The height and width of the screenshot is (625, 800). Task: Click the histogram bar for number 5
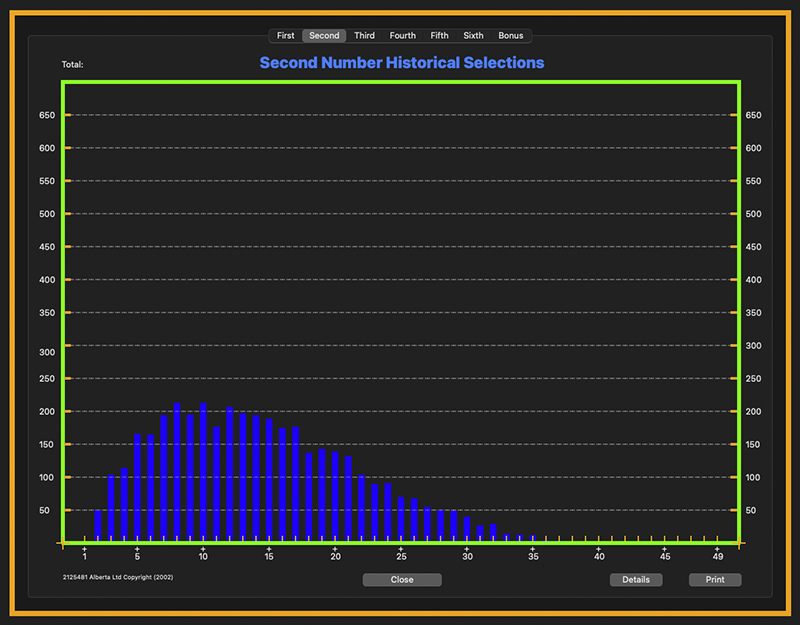pos(137,488)
